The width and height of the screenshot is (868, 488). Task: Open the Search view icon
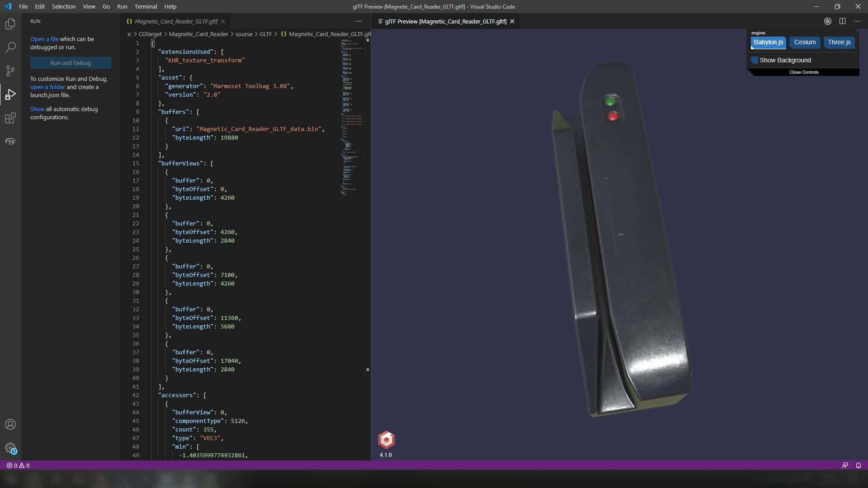click(x=10, y=47)
